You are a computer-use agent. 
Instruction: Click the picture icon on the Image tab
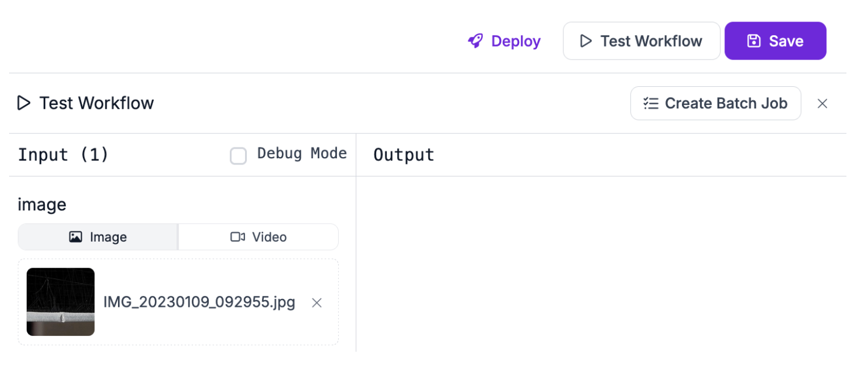pos(75,237)
